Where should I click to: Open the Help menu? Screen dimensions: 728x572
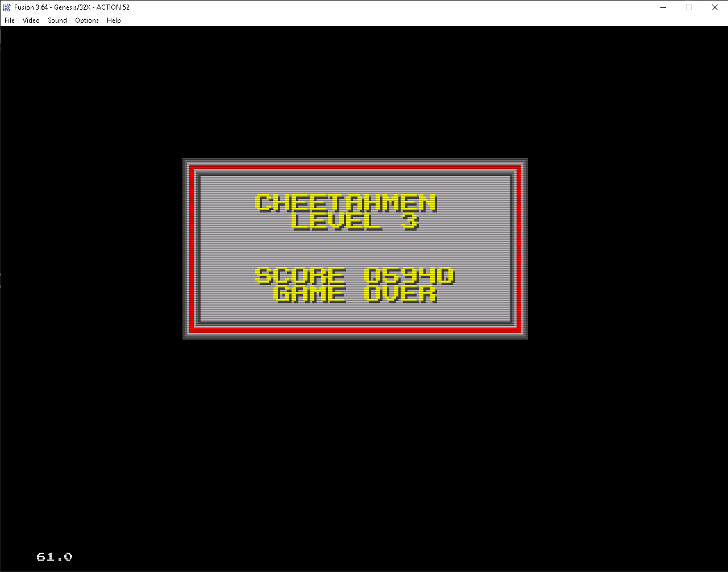pos(114,20)
